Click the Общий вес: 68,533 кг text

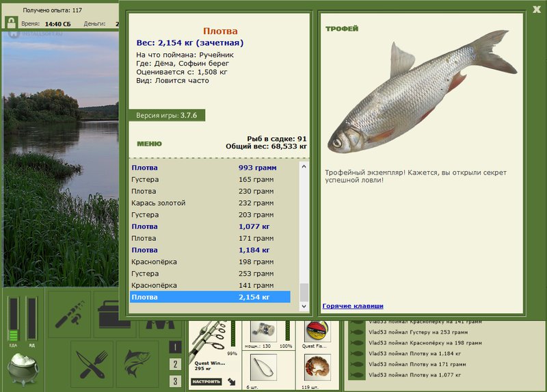266,146
